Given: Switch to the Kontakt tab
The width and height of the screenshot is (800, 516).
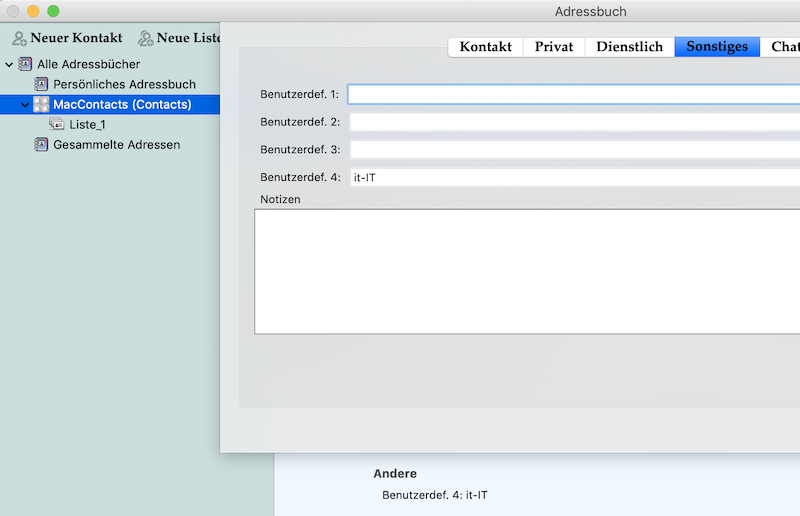Looking at the screenshot, I should point(485,46).
